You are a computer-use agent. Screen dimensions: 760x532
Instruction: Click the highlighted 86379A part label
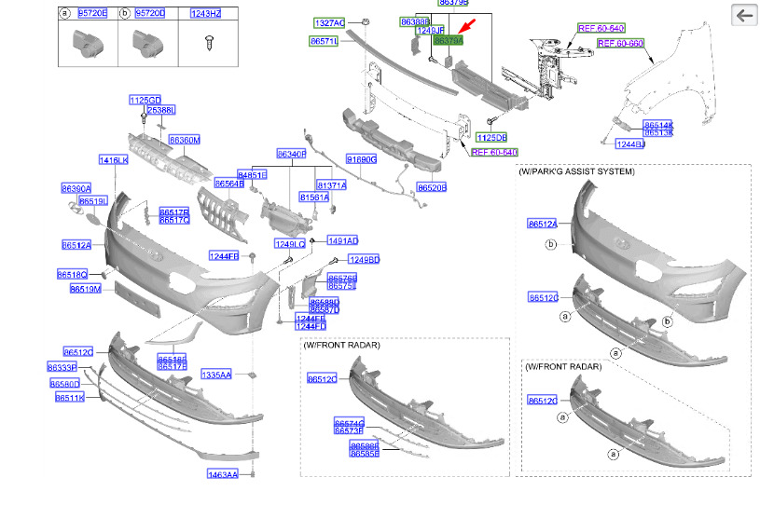pos(449,41)
